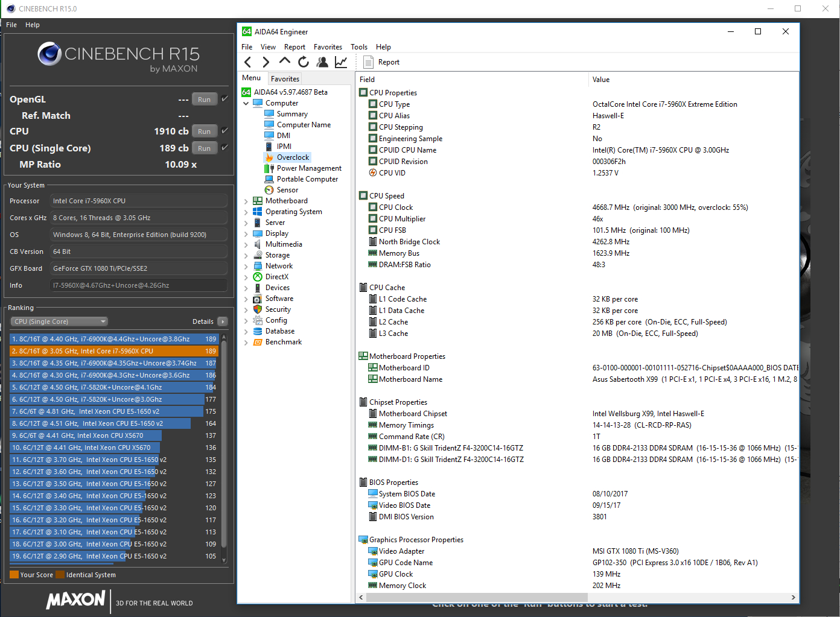Run the OpenGL test in Cinebench
840x617 pixels.
[x=205, y=100]
